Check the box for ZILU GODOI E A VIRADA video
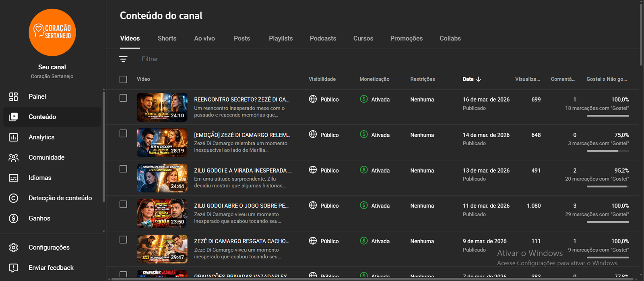Image resolution: width=644 pixels, height=281 pixels. (x=123, y=169)
